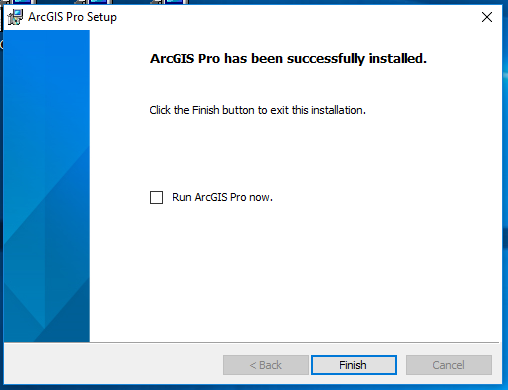Image resolution: width=508 pixels, height=390 pixels.
Task: Click the "ArcGIS Pro Setup" title bar text
Action: click(x=72, y=17)
